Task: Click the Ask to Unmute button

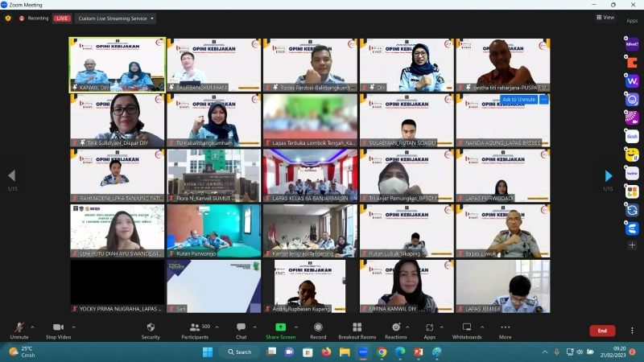Action: click(518, 99)
